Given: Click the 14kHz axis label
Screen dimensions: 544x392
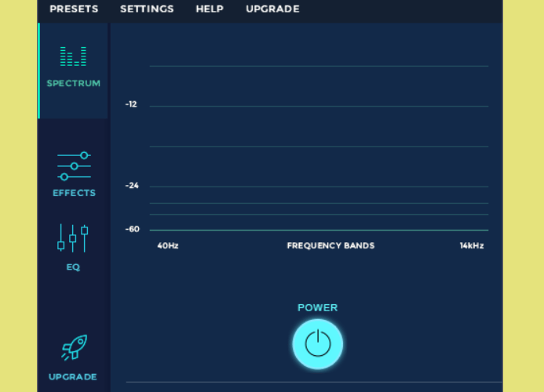Looking at the screenshot, I should 472,245.
